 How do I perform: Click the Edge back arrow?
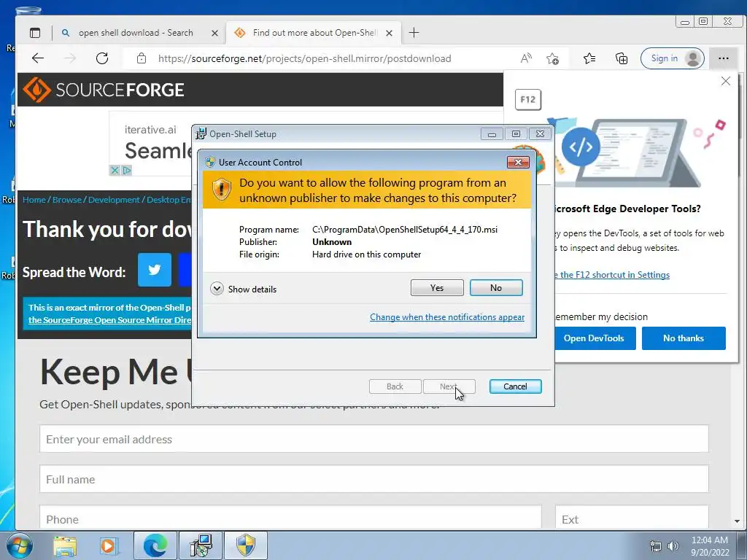(38, 58)
